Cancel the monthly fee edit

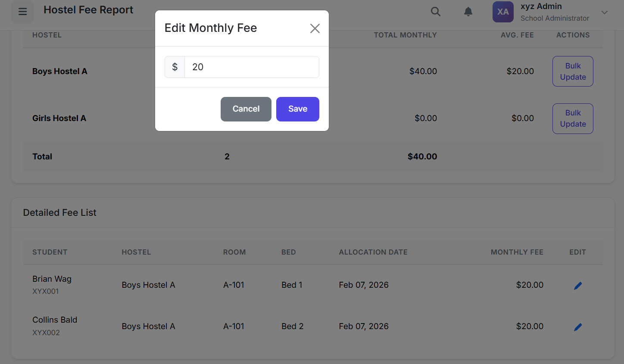[x=246, y=109]
